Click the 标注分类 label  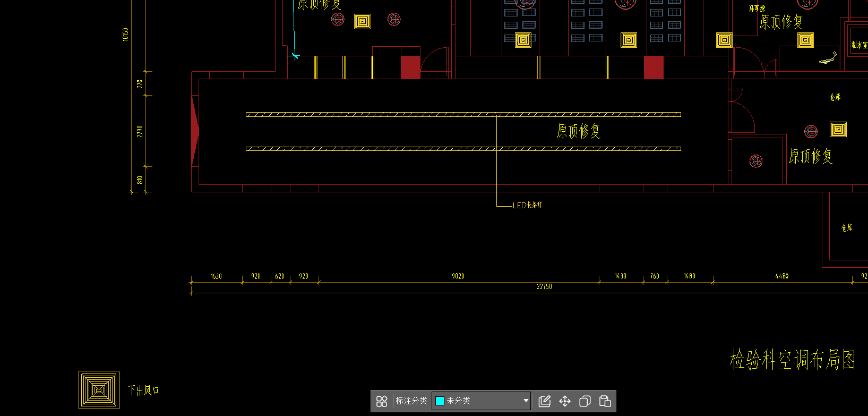pos(411,401)
